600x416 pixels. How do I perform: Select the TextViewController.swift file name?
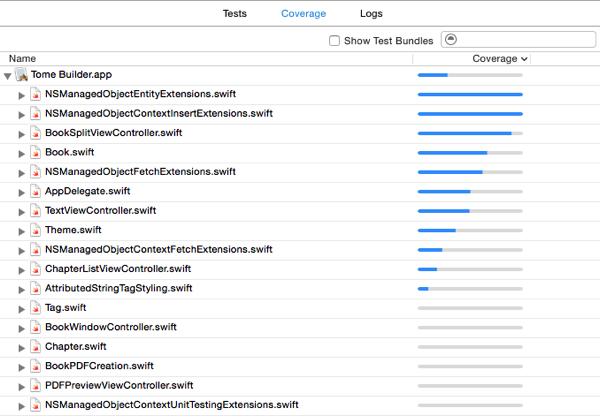[101, 210]
